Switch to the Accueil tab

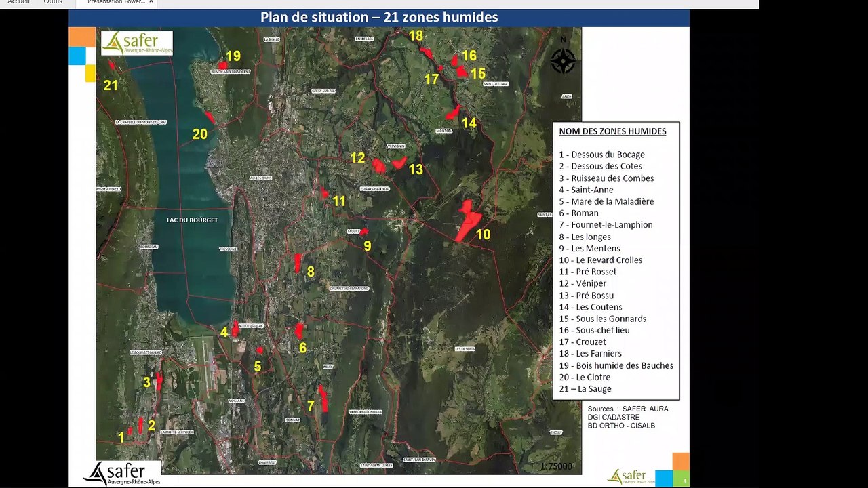(19, 2)
